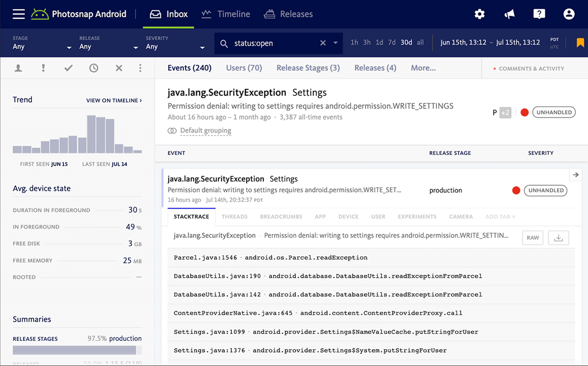
Task: Follow the View on Timeline link
Action: 114,101
